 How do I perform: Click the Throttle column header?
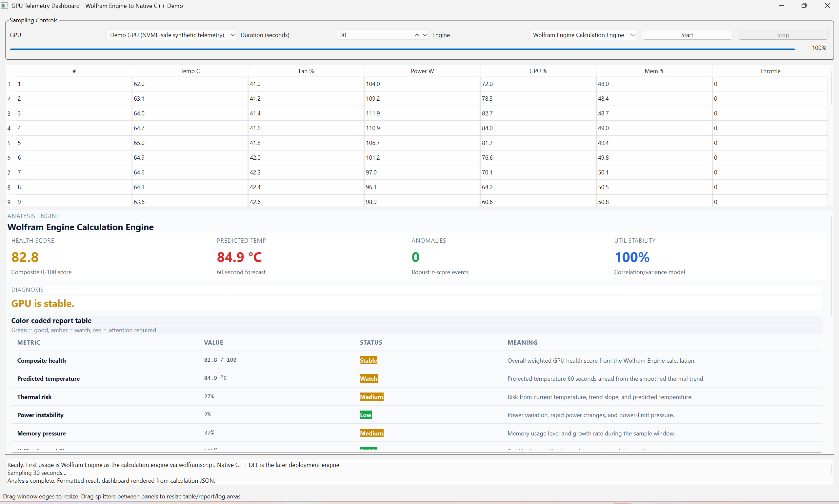770,71
